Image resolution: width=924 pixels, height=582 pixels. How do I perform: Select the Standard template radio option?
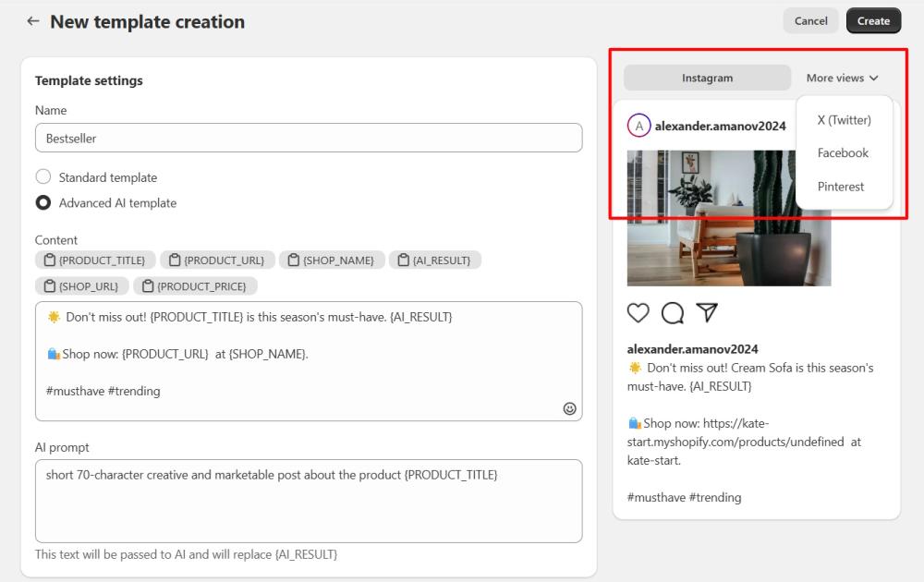tap(43, 177)
